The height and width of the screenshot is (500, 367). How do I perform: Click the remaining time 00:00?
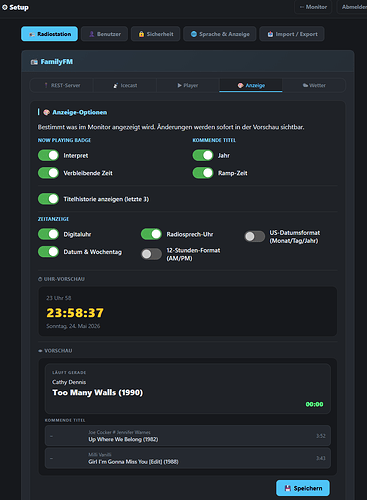pyautogui.click(x=314, y=404)
